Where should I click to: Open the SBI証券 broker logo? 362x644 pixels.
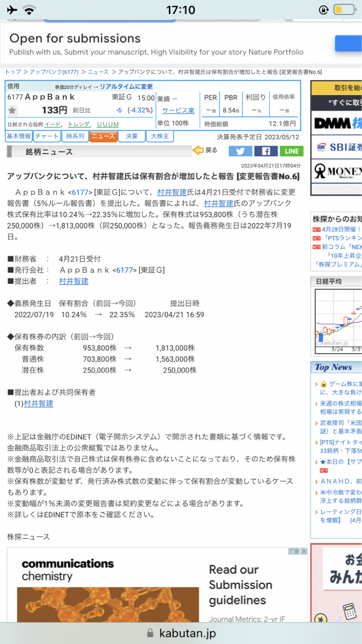337,147
